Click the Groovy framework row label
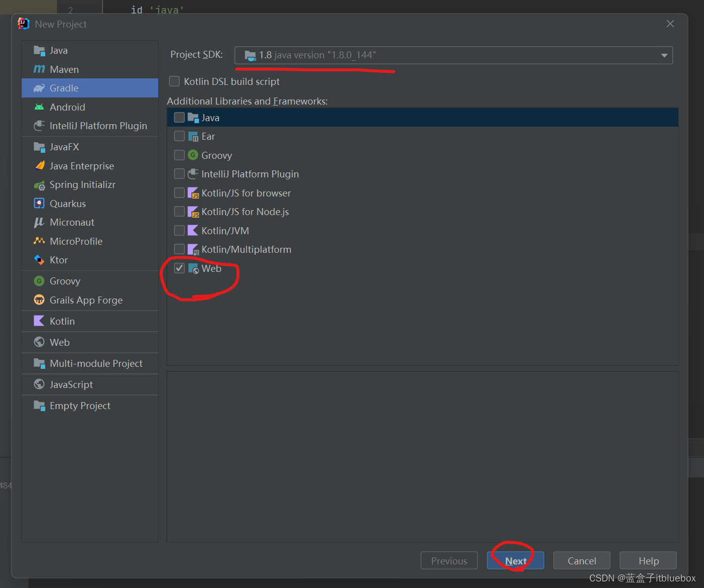 (x=217, y=155)
